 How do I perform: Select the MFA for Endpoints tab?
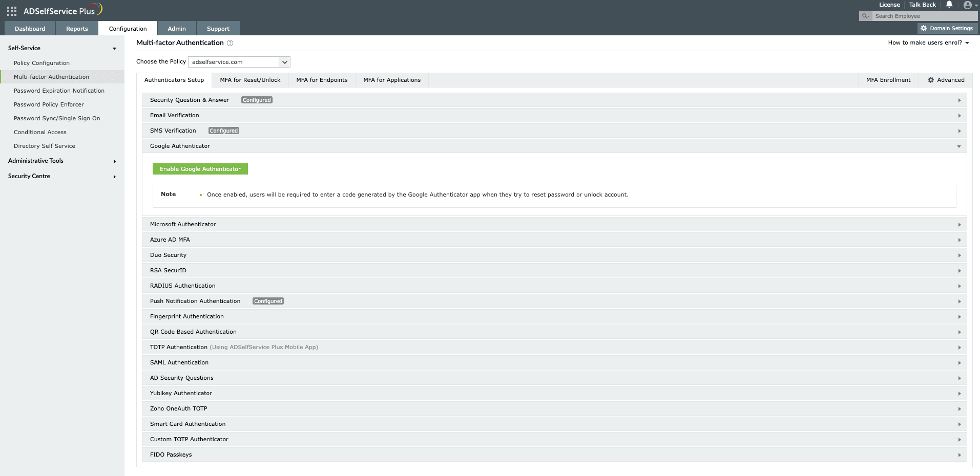322,80
